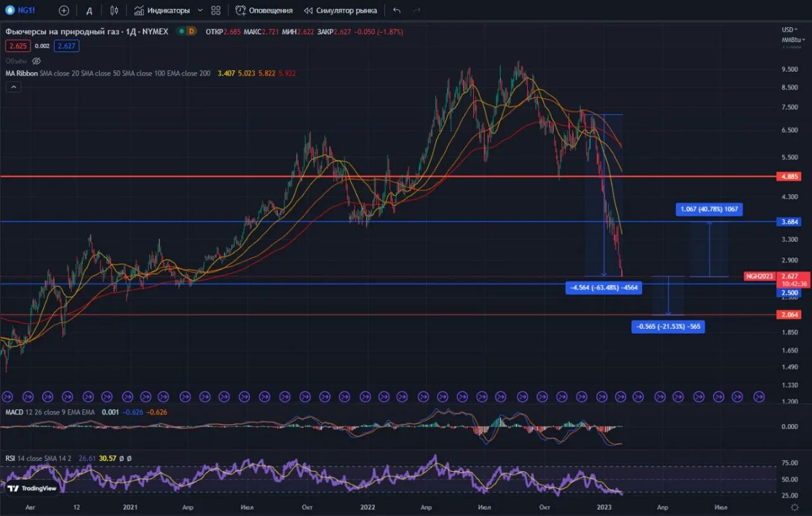The width and height of the screenshot is (812, 516).
Task: Open the USD currency dropdown
Action: tap(790, 30)
